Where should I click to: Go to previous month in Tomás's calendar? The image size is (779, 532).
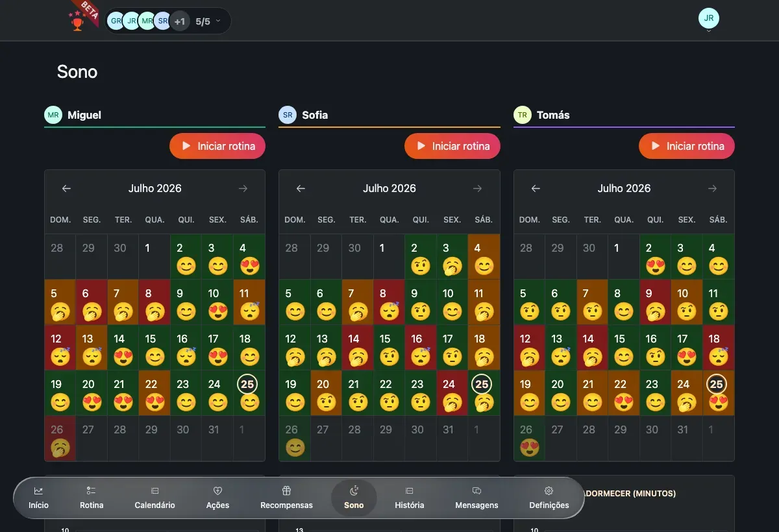click(x=536, y=189)
